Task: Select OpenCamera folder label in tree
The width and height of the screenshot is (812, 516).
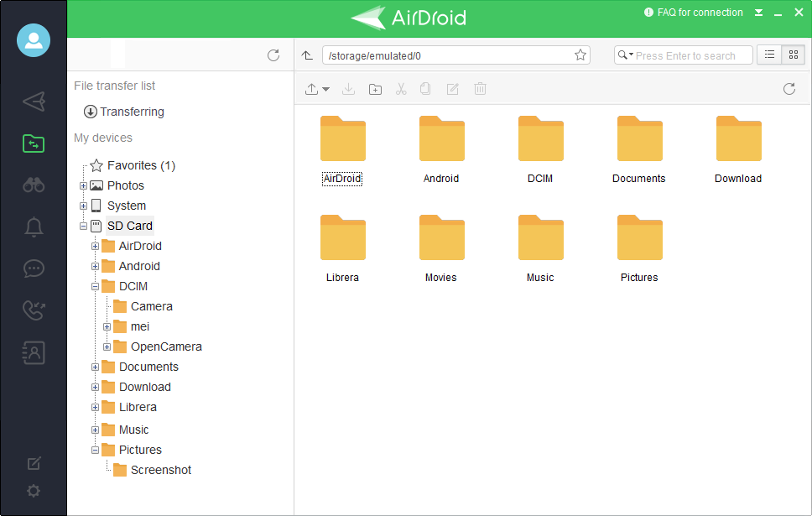Action: [166, 347]
